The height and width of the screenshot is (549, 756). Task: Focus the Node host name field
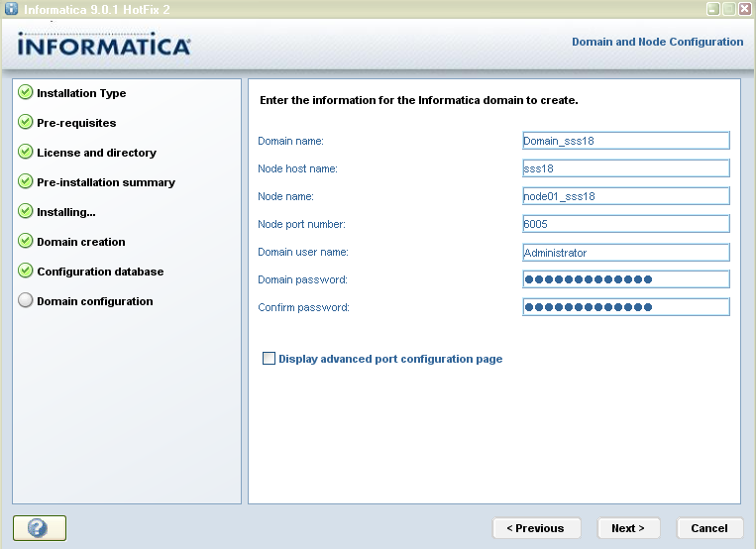point(626,168)
